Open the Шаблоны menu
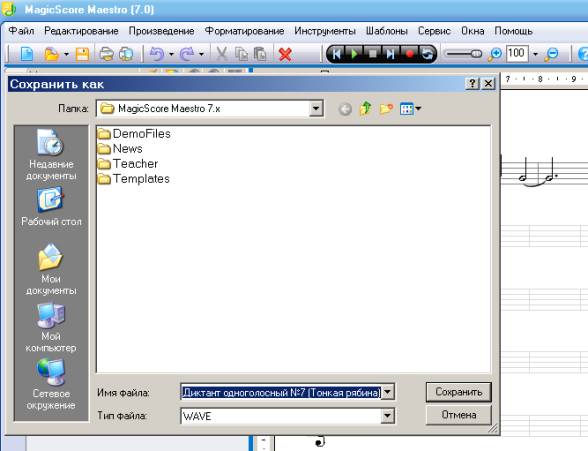Viewport: 588px width, 451px height. click(x=387, y=31)
